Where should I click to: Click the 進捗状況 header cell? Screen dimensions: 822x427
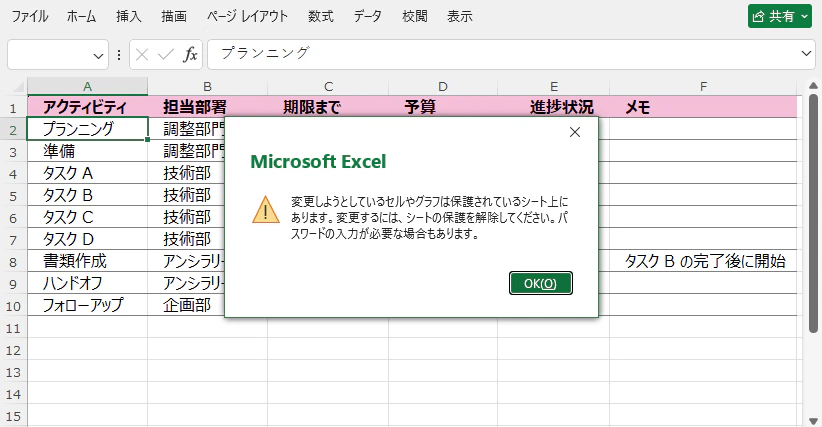pos(554,107)
